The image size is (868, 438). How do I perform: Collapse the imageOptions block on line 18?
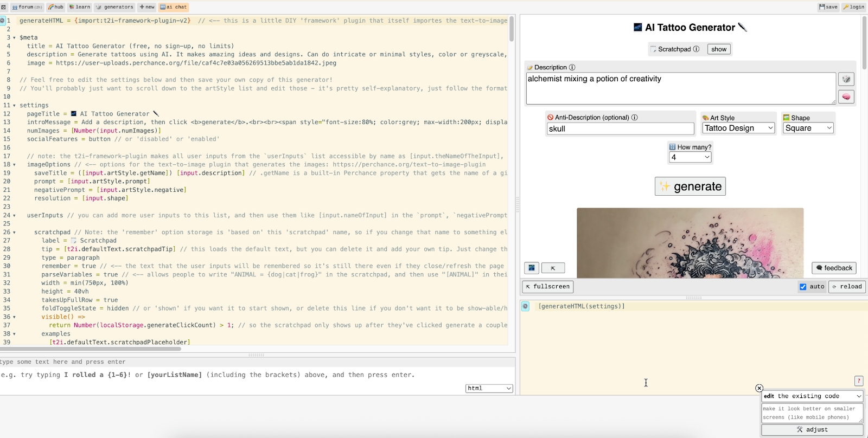coord(14,165)
